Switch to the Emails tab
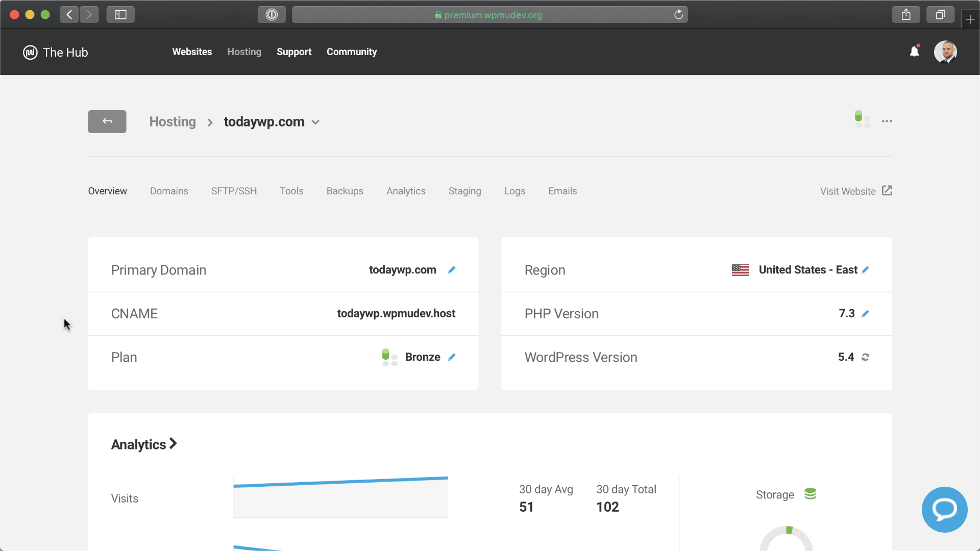 [562, 191]
